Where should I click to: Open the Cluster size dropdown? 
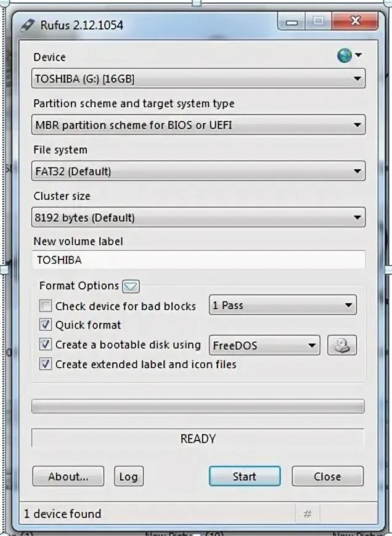click(x=198, y=217)
